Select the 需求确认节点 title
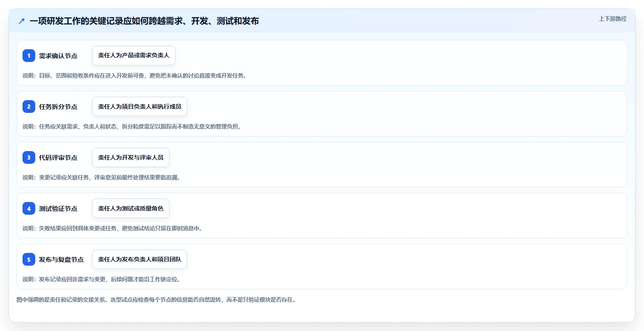Image resolution: width=644 pixels, height=331 pixels. click(x=58, y=56)
